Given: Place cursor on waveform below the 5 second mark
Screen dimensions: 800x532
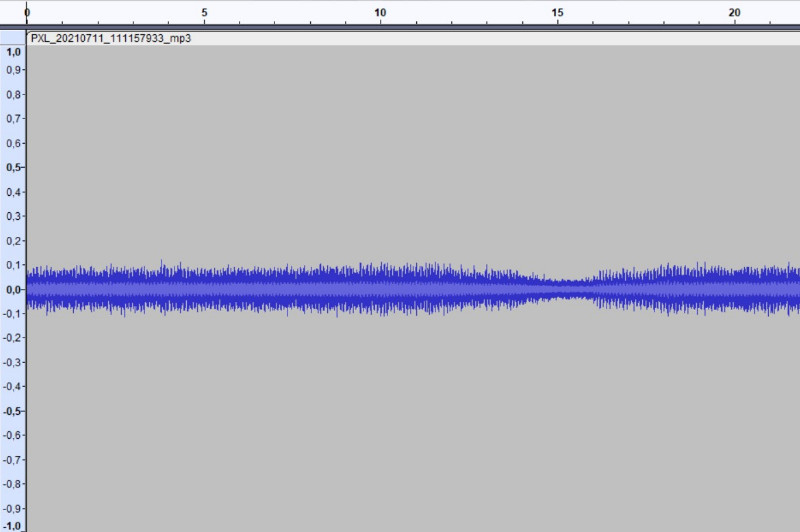Looking at the screenshot, I should point(204,289).
